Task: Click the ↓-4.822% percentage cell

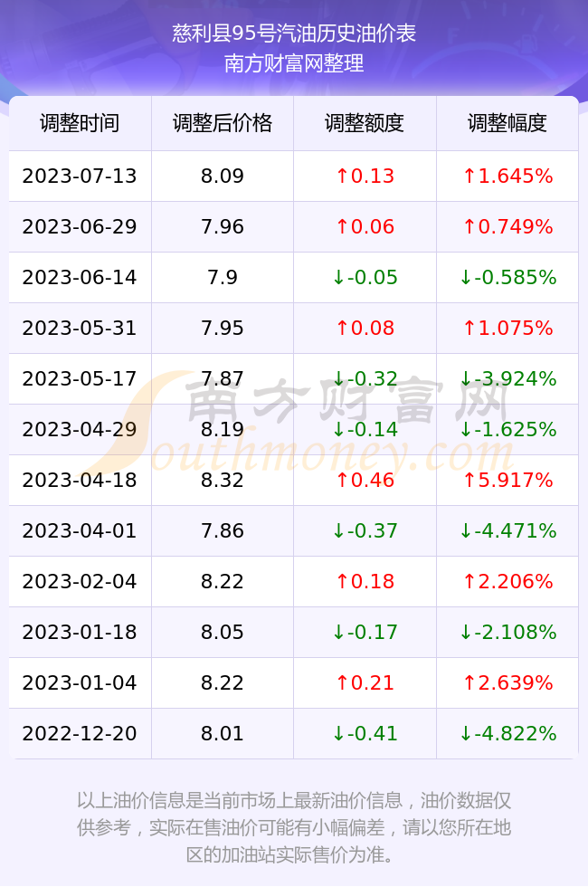Action: point(507,733)
